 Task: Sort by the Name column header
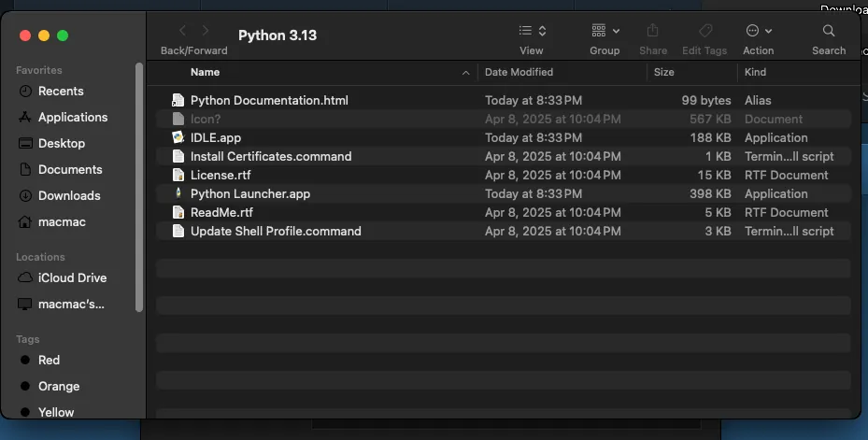point(205,72)
